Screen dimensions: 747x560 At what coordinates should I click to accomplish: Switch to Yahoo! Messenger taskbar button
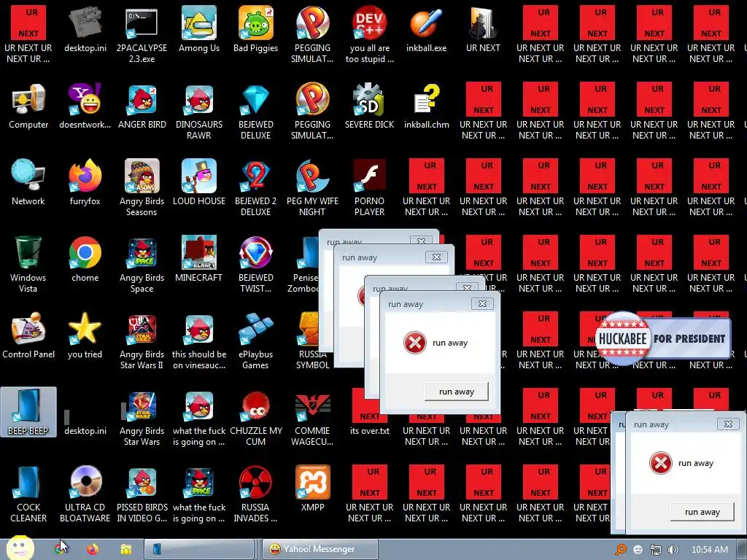point(321,549)
